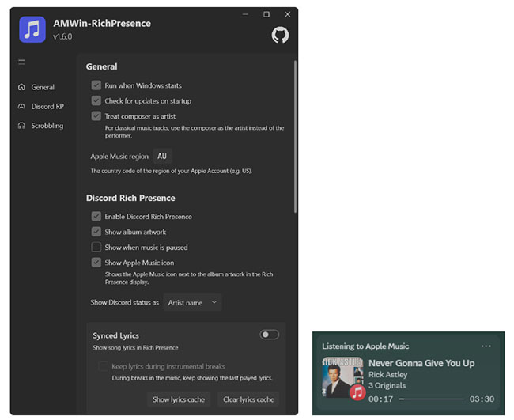Screen dimensions: 514x420
Task: Toggle Treat composer as artist checkbox
Action: click(x=96, y=116)
